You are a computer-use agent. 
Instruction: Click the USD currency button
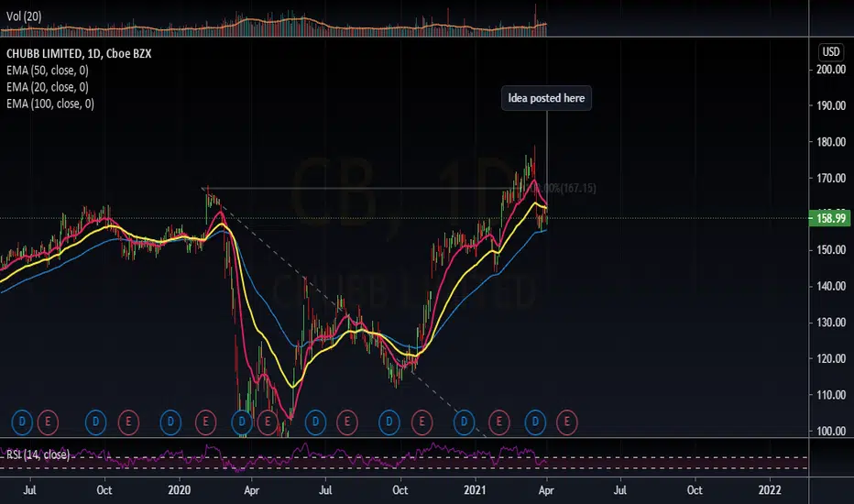830,51
